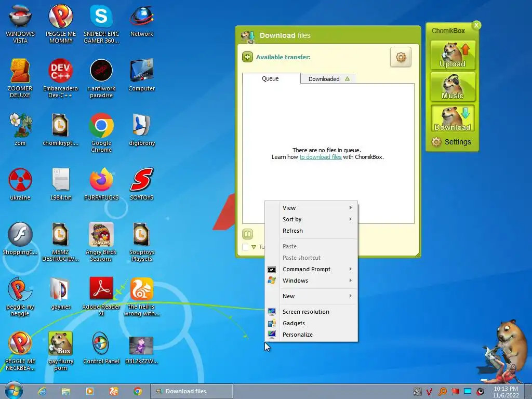The height and width of the screenshot is (399, 532).
Task: Select Angry Birds Seasons icon
Action: 101,242
